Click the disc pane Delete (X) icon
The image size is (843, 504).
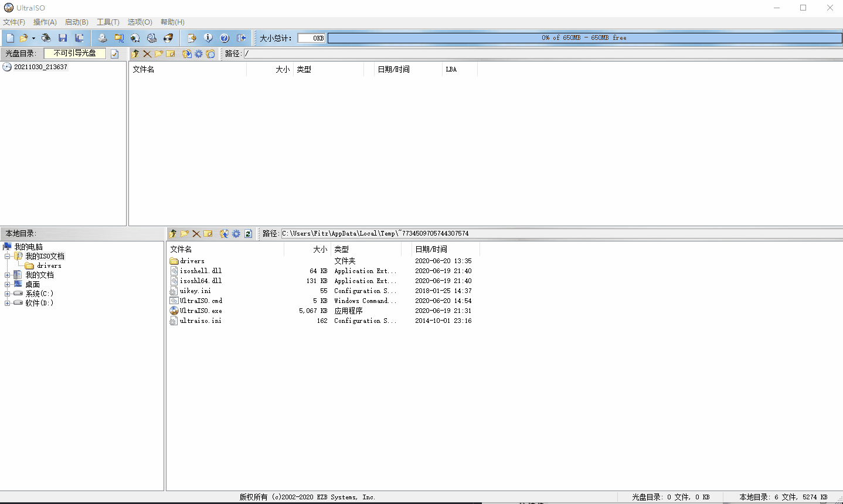tap(147, 54)
